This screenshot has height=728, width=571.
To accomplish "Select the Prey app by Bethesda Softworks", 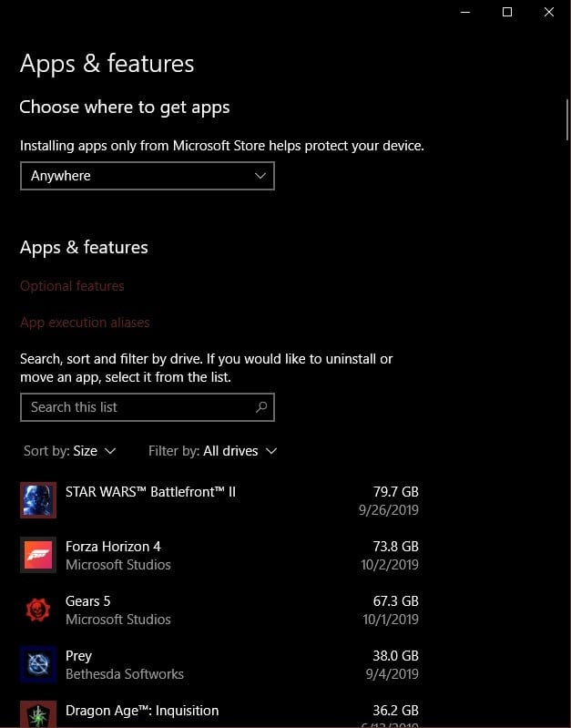I will 79,656.
